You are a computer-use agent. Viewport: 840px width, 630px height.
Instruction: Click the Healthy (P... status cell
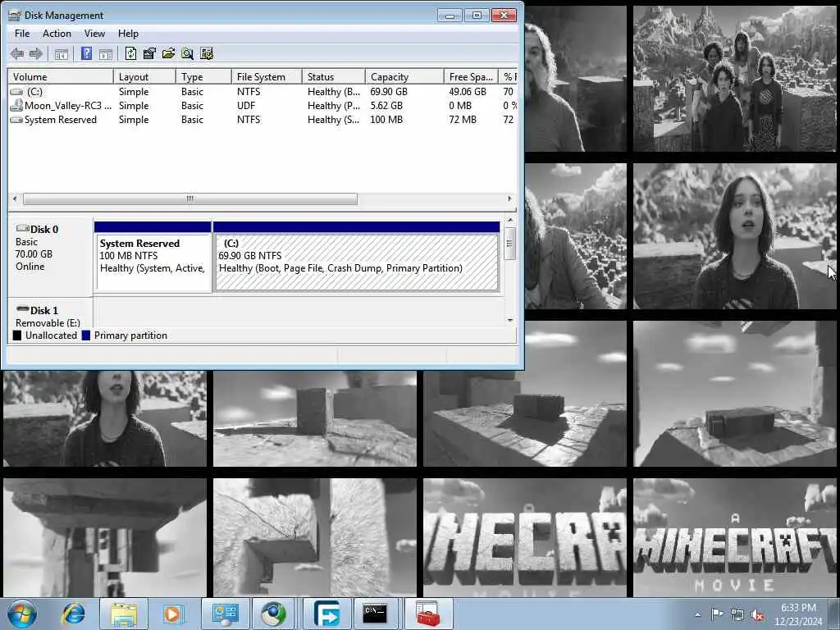[334, 106]
